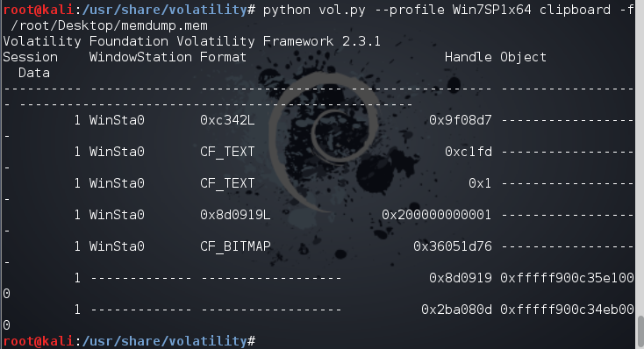The height and width of the screenshot is (349, 644).
Task: Click the handle value 0x200000000001
Action: click(x=437, y=215)
